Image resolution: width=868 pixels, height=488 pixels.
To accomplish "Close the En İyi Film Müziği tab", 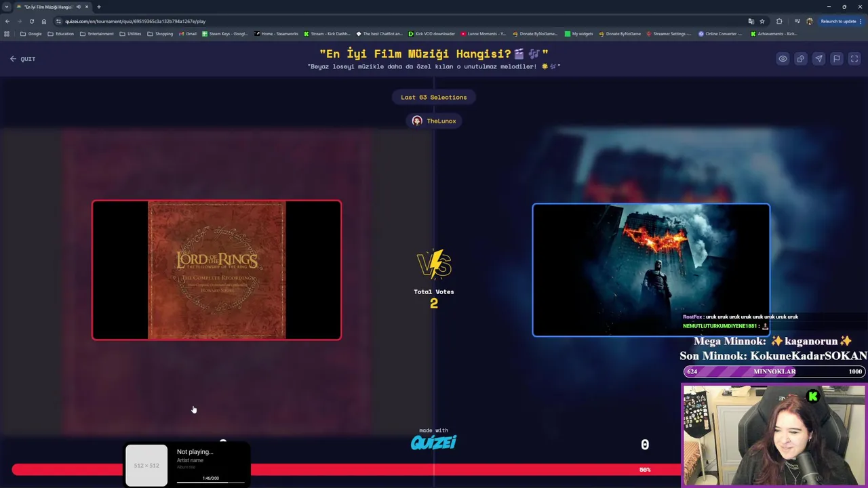I will click(87, 7).
